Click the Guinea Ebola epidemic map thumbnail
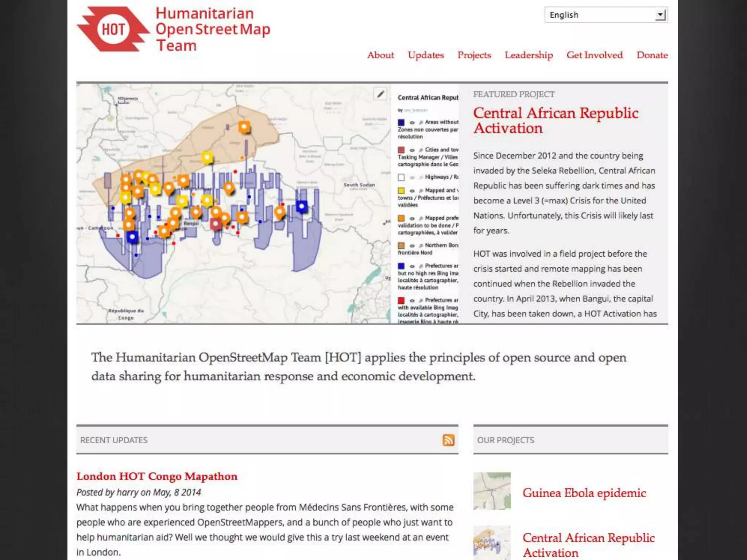This screenshot has height=560, width=747. click(492, 491)
